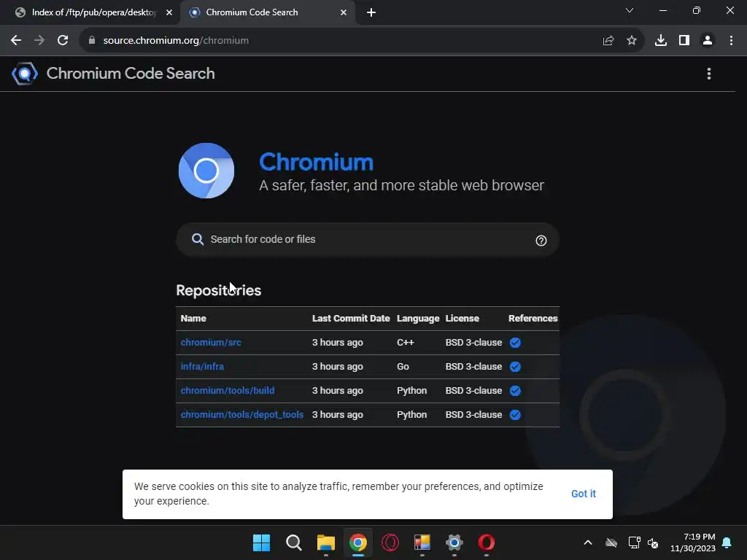
Task: Click the address bar URL
Action: 176,41
